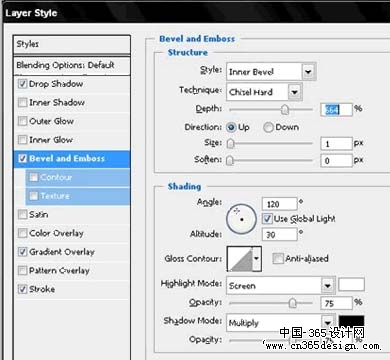The width and height of the screenshot is (390, 360).
Task: Click the white highlight color swatch
Action: click(351, 285)
